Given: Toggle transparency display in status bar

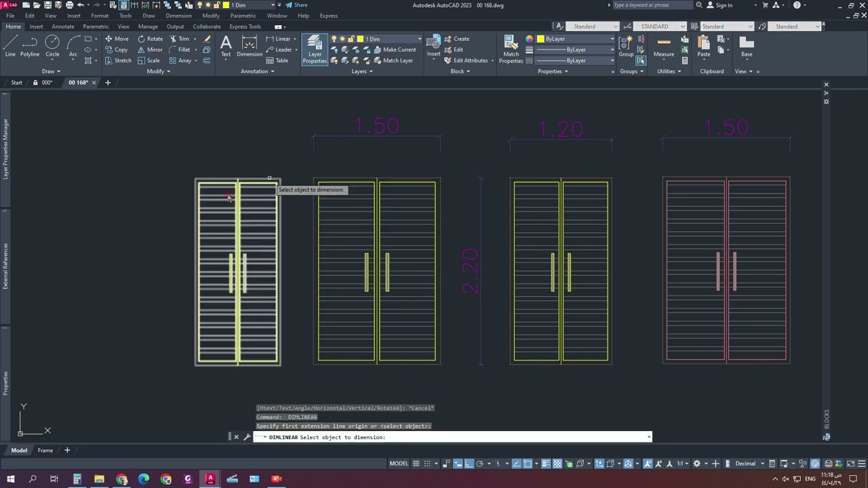Looking at the screenshot, I should coord(557,464).
